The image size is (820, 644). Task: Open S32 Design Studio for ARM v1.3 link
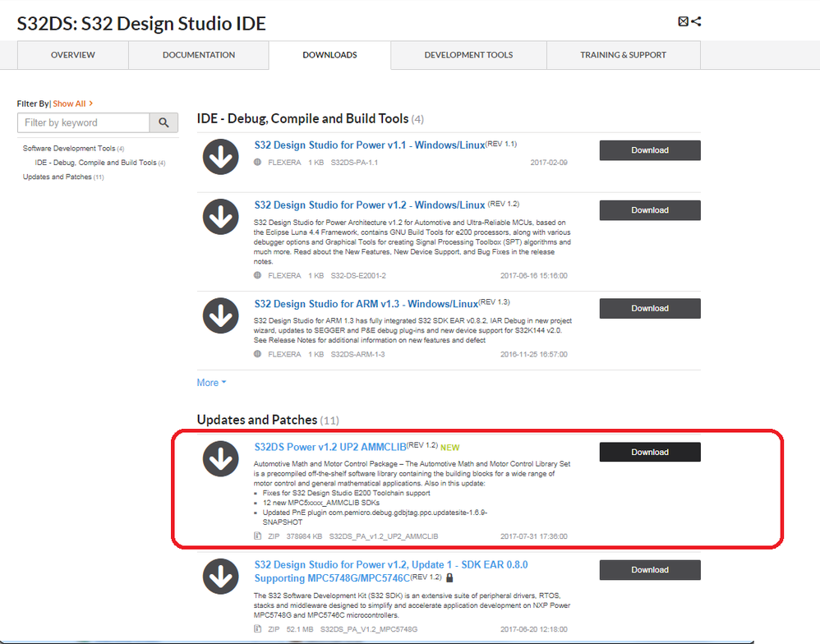(x=366, y=304)
